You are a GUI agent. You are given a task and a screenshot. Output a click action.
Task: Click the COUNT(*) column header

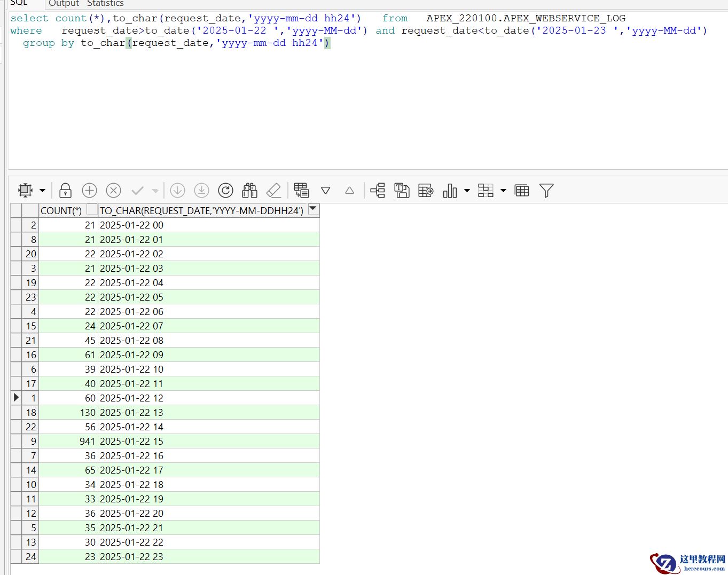61,210
